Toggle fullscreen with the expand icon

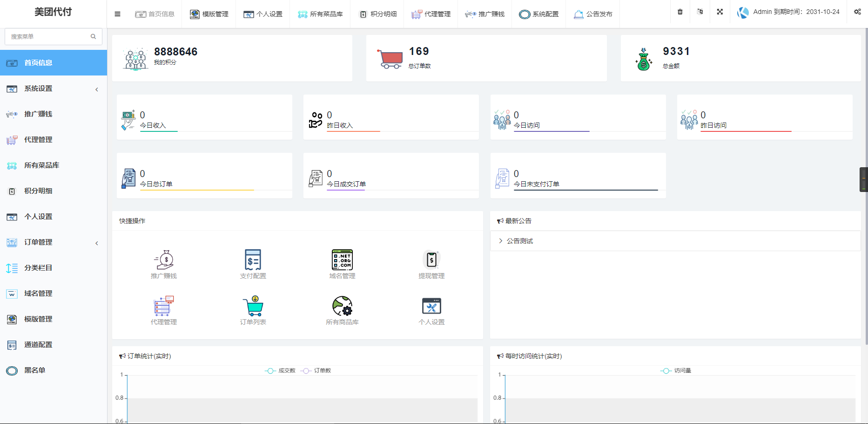720,12
